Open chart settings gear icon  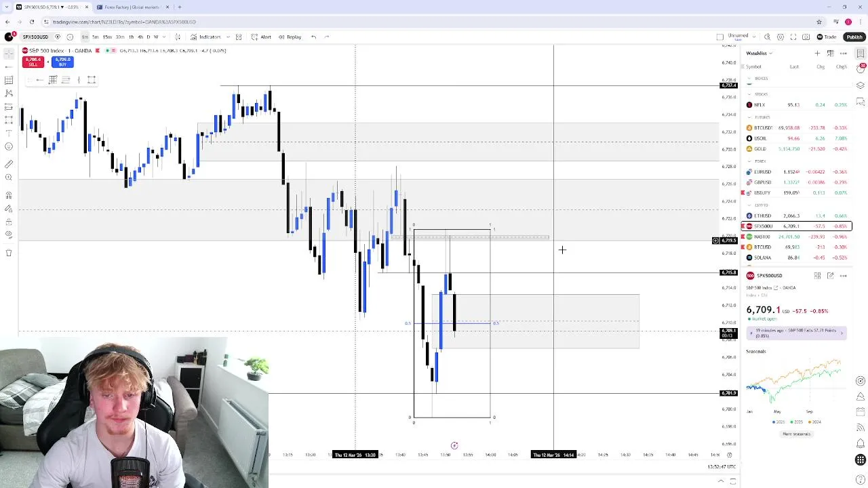(x=781, y=37)
